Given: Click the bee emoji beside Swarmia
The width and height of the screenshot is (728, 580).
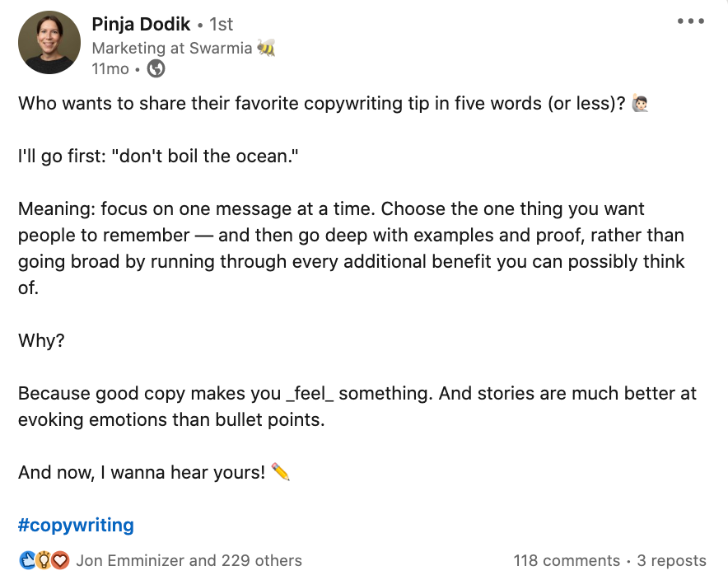Looking at the screenshot, I should pyautogui.click(x=266, y=48).
